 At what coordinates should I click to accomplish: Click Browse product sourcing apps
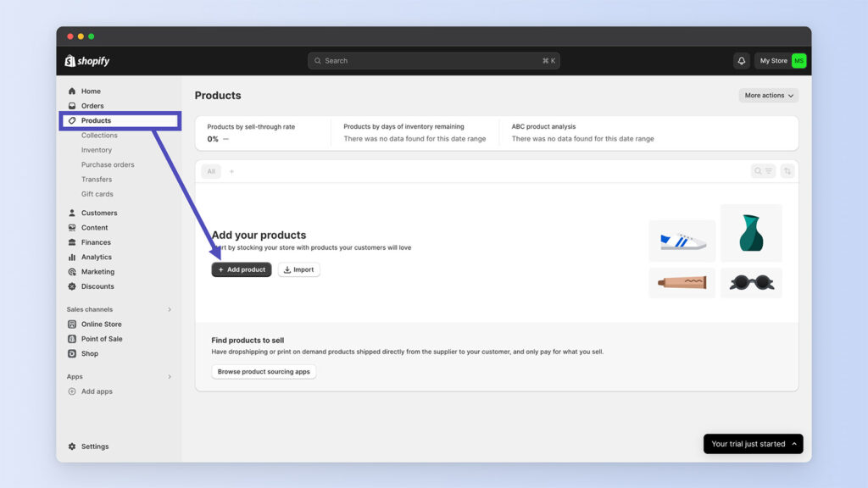point(264,372)
